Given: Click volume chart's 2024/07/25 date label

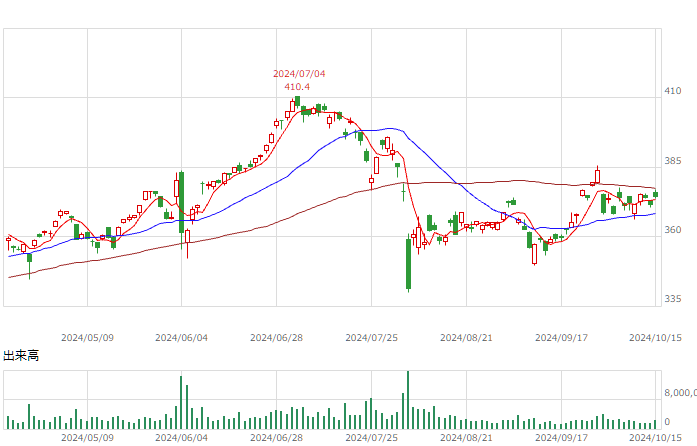Looking at the screenshot, I should click(x=372, y=438).
